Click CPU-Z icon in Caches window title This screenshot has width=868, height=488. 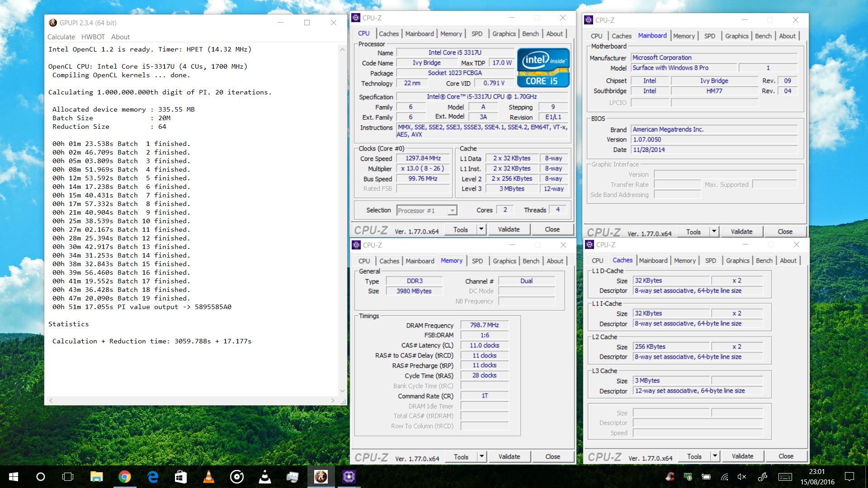coord(590,244)
